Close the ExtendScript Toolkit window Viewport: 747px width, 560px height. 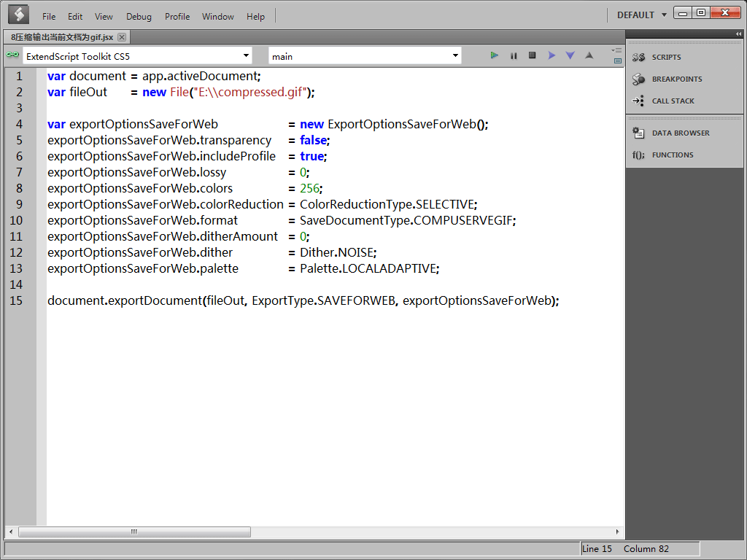pyautogui.click(x=725, y=13)
